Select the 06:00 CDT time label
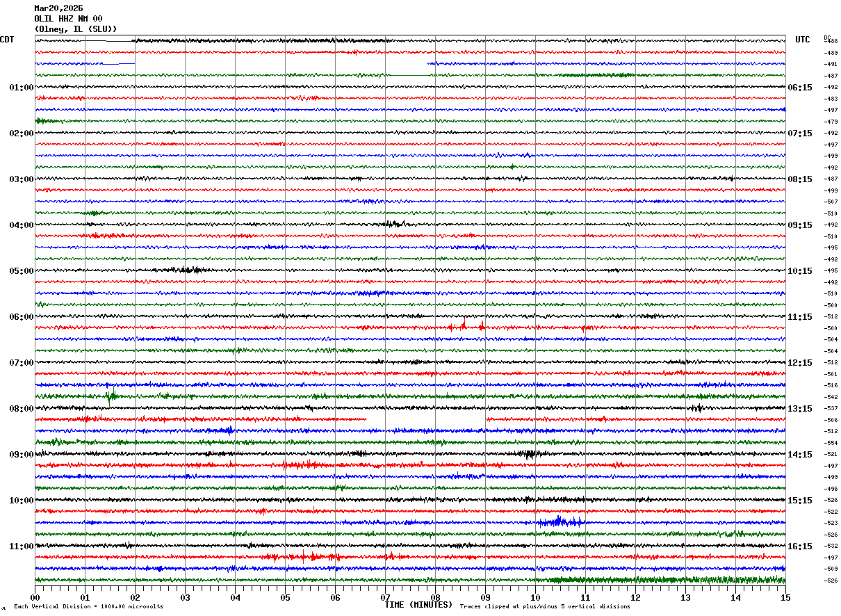The image size is (841, 616). pos(22,317)
